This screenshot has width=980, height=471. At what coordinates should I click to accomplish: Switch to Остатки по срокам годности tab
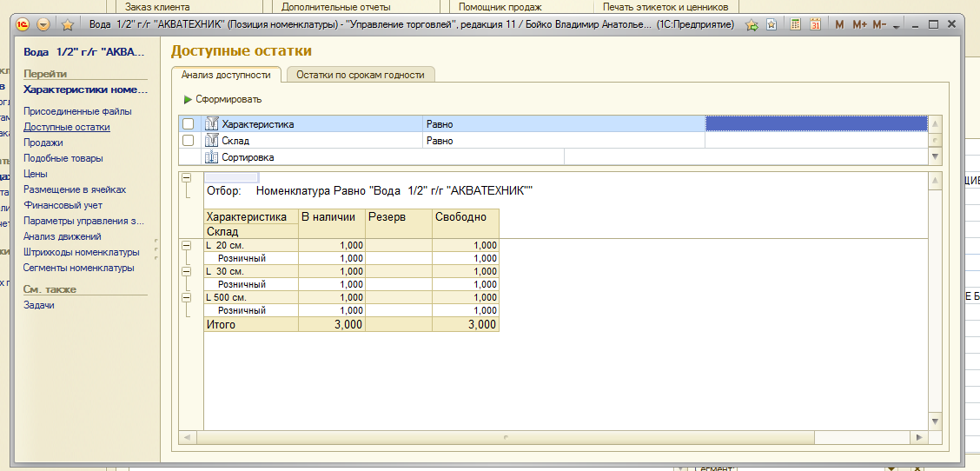(x=361, y=75)
